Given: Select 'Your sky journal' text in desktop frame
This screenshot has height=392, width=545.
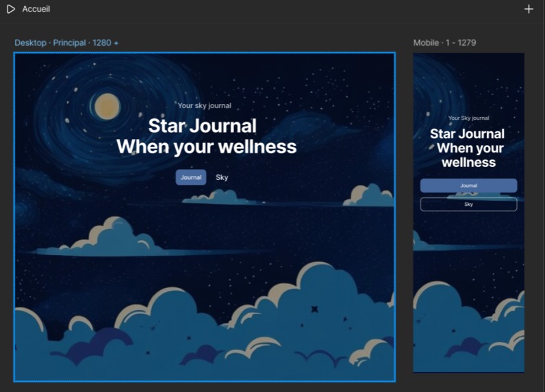Looking at the screenshot, I should click(204, 105).
